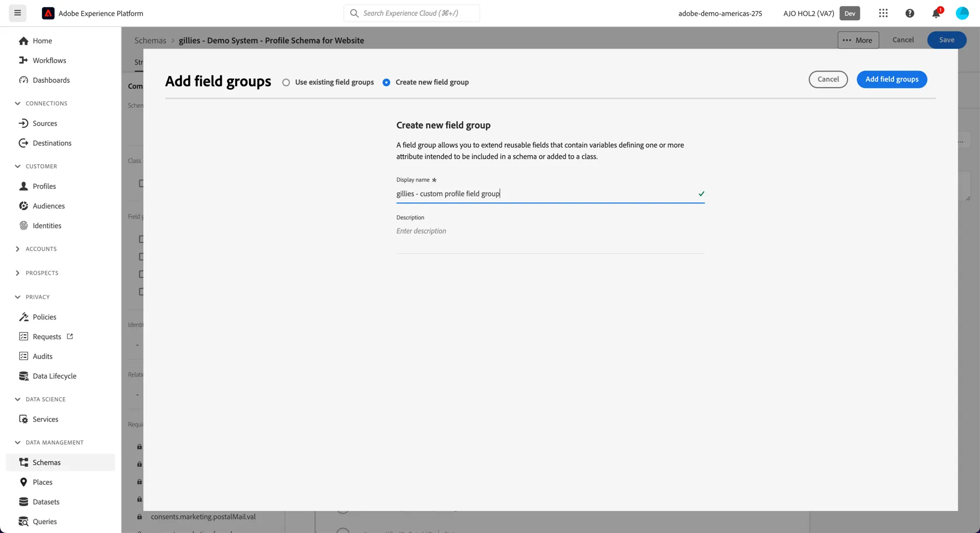
Task: Click the Destinations icon
Action: [x=24, y=143]
